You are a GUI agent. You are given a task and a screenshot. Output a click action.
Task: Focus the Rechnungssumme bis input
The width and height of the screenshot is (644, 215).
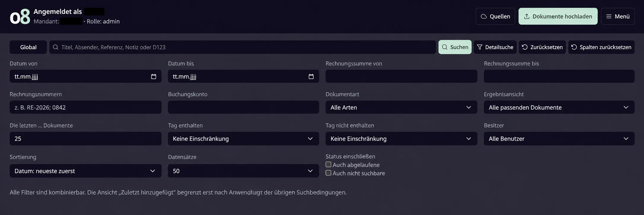coord(559,76)
